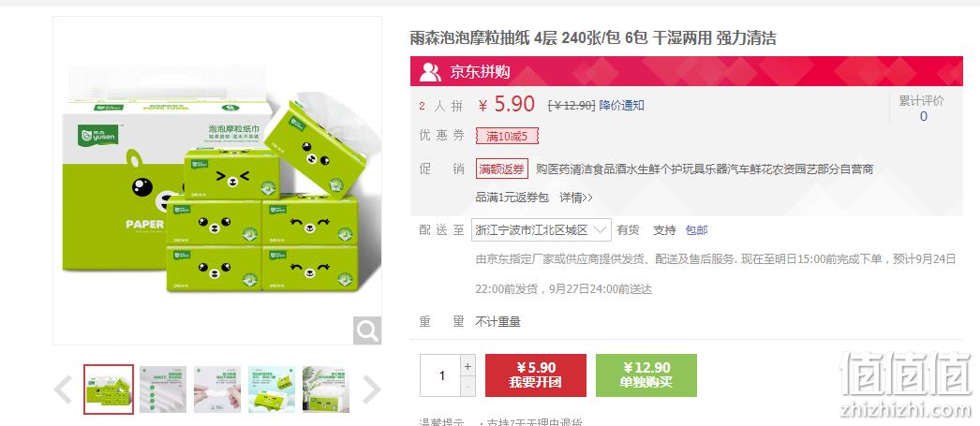Screen dimensions: 980x426
Task: Click the 包邮 free shipping link
Action: coord(696,230)
